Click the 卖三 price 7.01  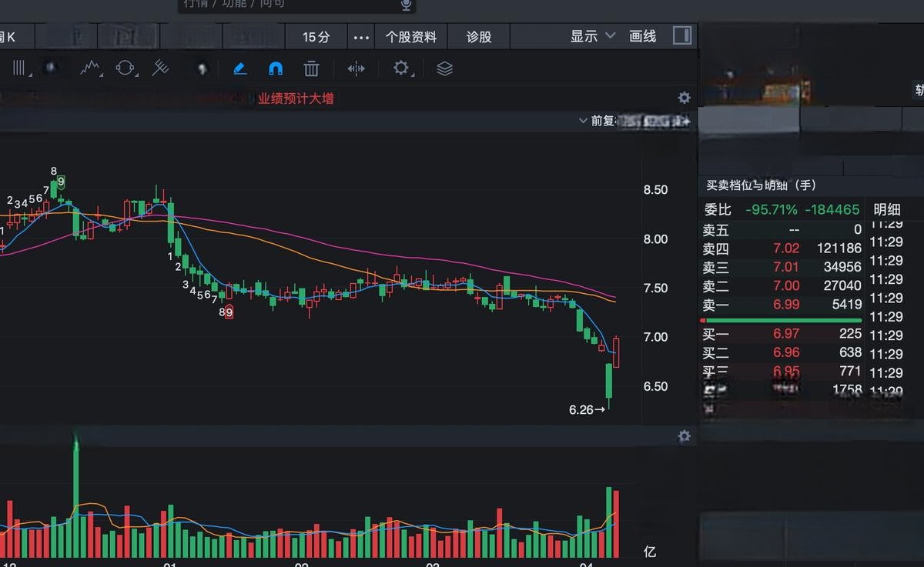786,267
